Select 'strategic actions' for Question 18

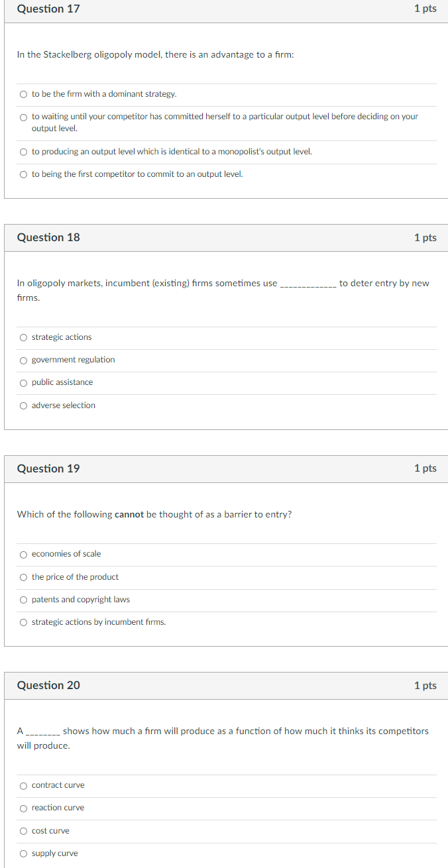pyautogui.click(x=23, y=337)
